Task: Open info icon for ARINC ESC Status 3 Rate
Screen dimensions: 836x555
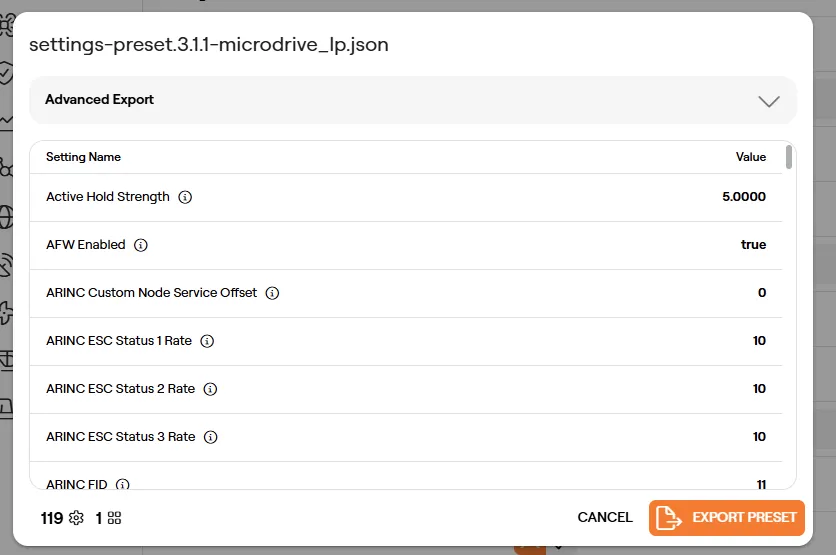Action: [x=211, y=437]
